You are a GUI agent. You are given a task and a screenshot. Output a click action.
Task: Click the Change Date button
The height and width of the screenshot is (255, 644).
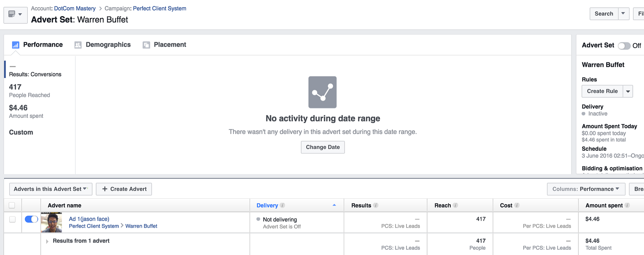[x=323, y=147]
